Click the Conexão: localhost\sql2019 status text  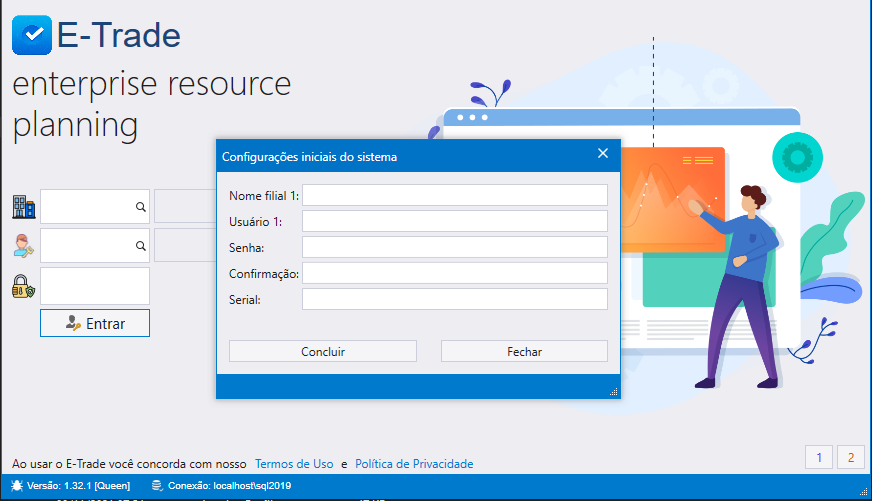click(x=230, y=485)
